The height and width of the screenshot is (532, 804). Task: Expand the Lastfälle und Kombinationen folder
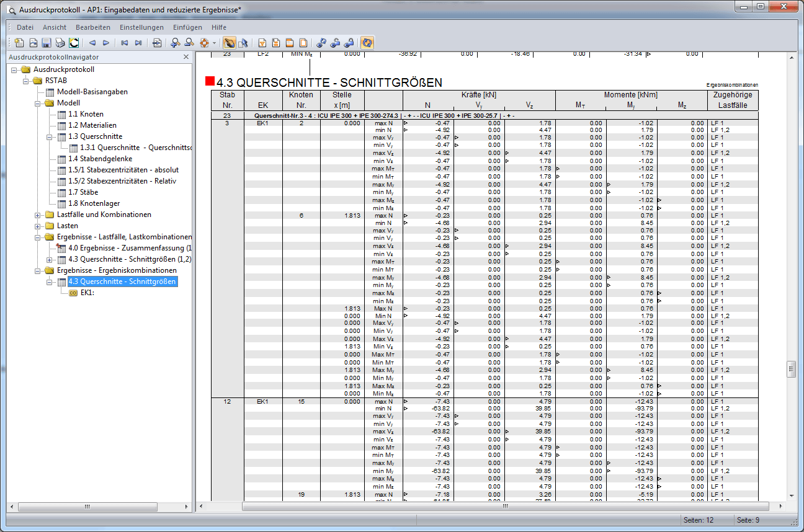(x=38, y=215)
